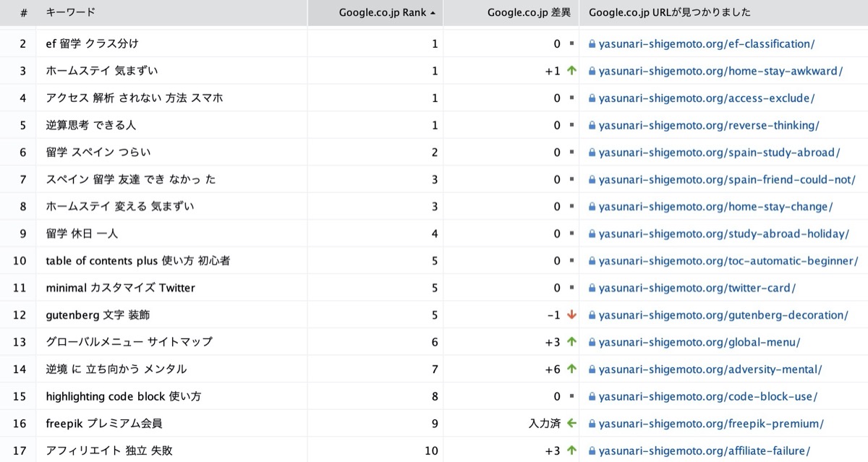Select keyword ef 留学 クラス分け
Viewport: 868px width, 462px height.
coord(92,44)
